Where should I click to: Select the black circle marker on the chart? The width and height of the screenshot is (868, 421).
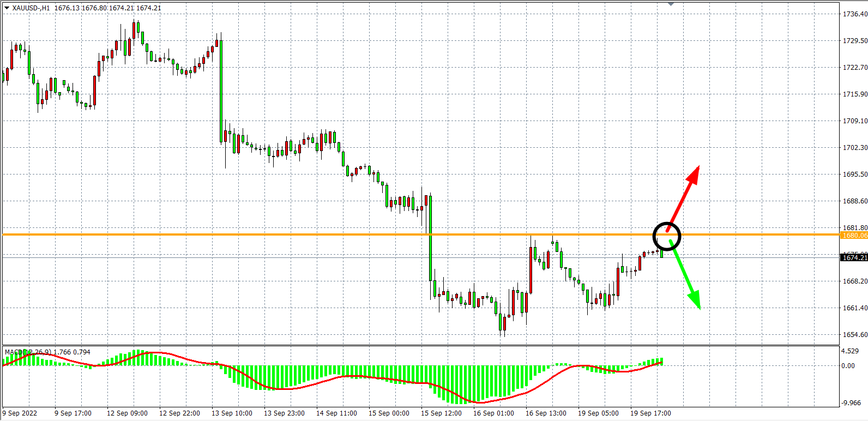pos(667,236)
